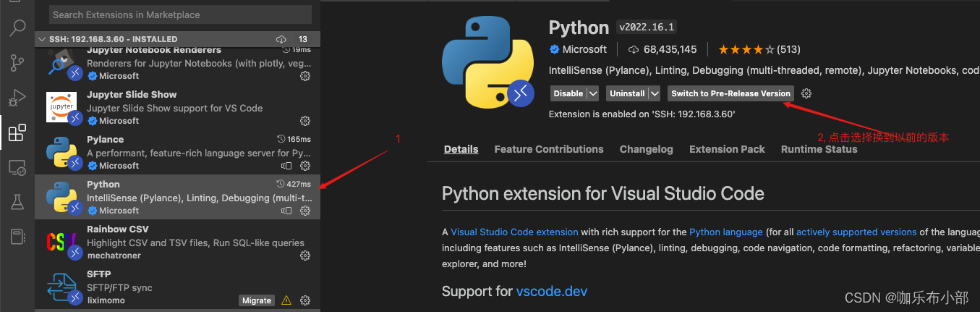Open gear settings for Python in list
This screenshot has height=312, width=980.
point(305,211)
